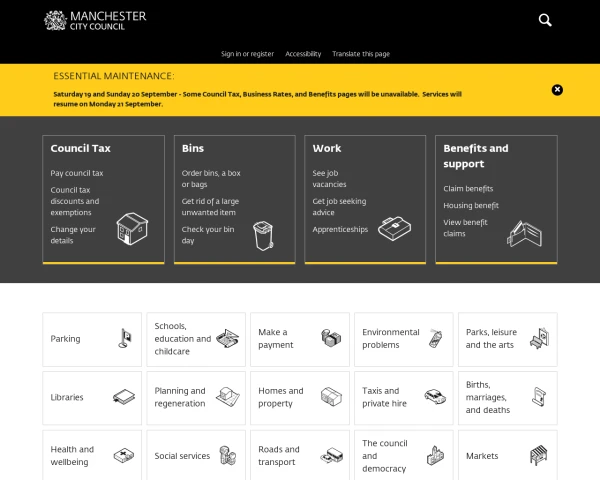Click the wheelie bin icon

(263, 236)
